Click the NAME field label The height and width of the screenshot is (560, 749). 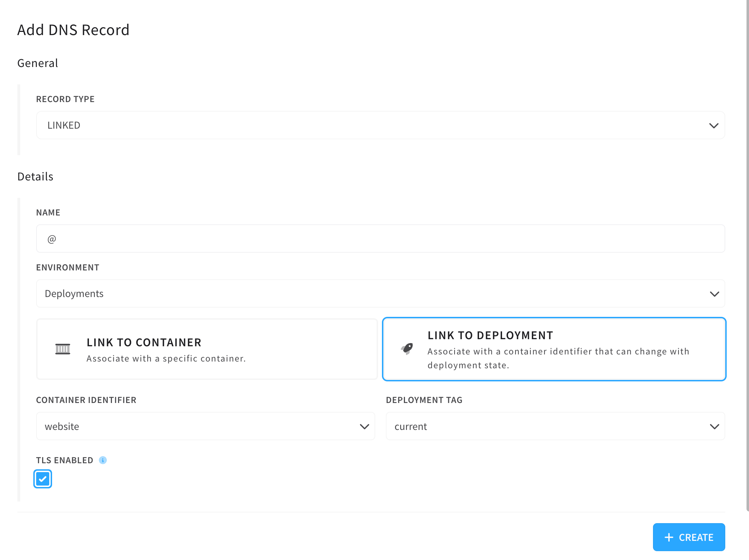(x=48, y=212)
